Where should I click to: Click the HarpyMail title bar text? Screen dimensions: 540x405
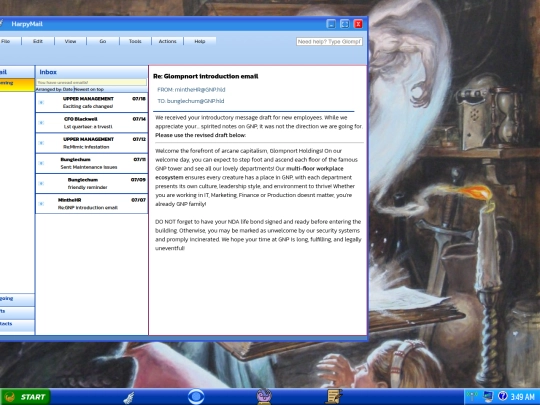27,24
